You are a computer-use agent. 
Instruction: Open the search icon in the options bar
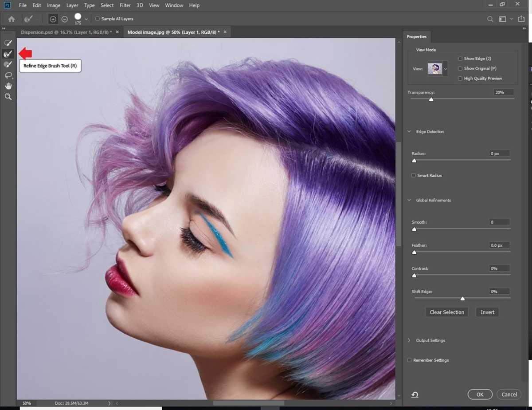coord(490,19)
